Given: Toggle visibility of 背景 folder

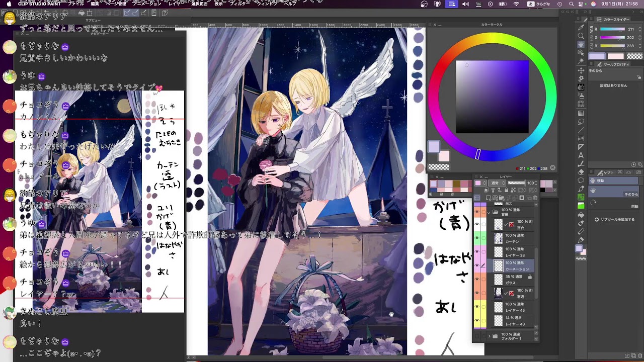Looking at the screenshot, I should click(477, 212).
